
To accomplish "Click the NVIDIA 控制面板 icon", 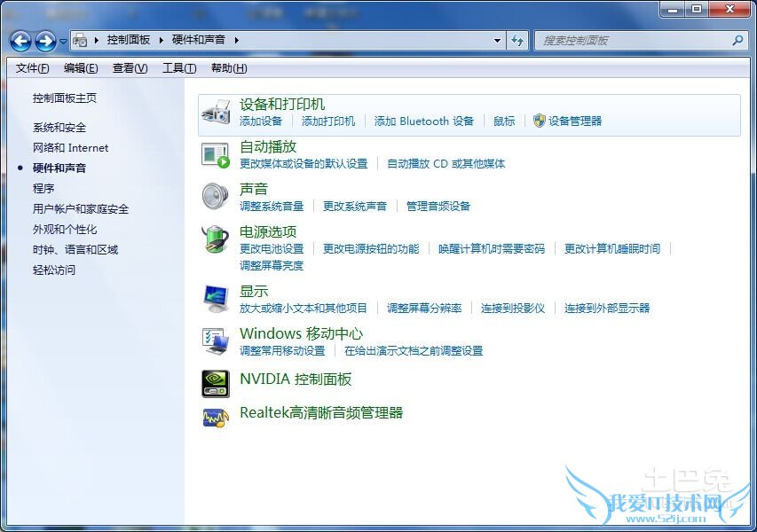I will tap(216, 383).
